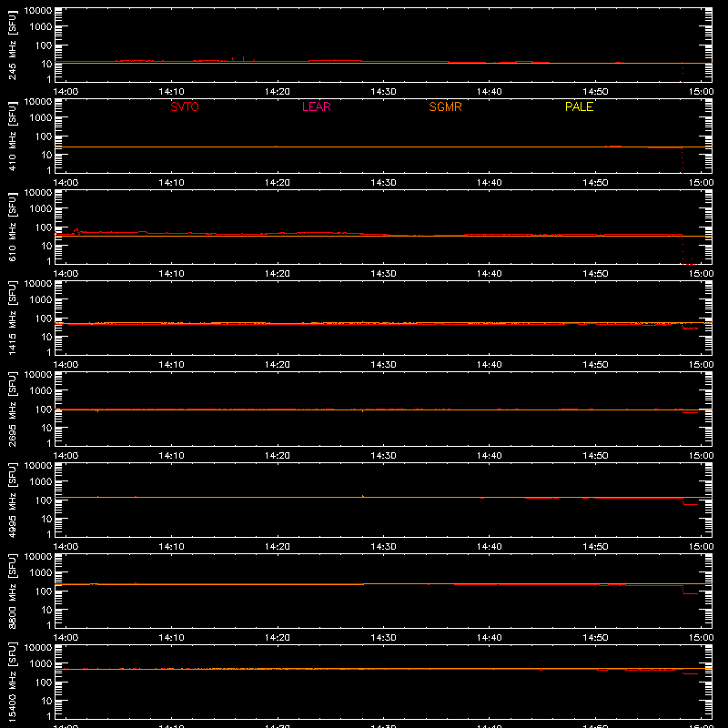Select the 15400 MHz [SFU] axis title
Screen dimensions: 728x728
click(13, 682)
